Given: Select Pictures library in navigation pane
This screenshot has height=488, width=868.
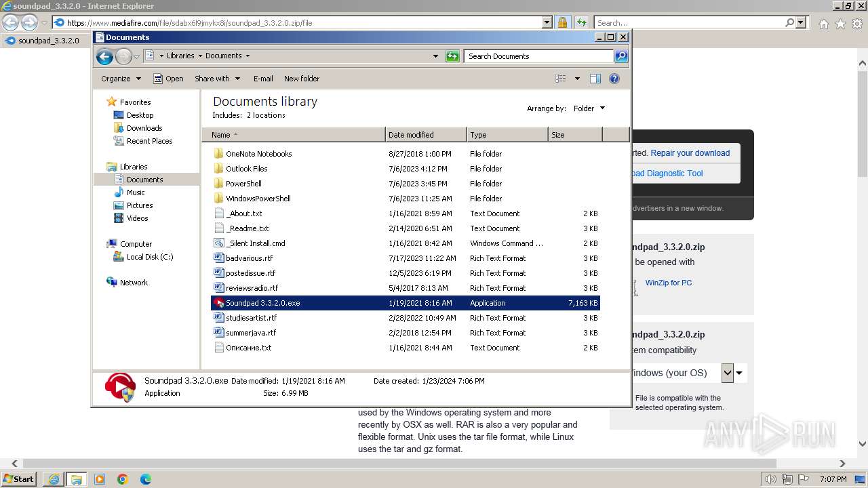Looking at the screenshot, I should (x=140, y=205).
